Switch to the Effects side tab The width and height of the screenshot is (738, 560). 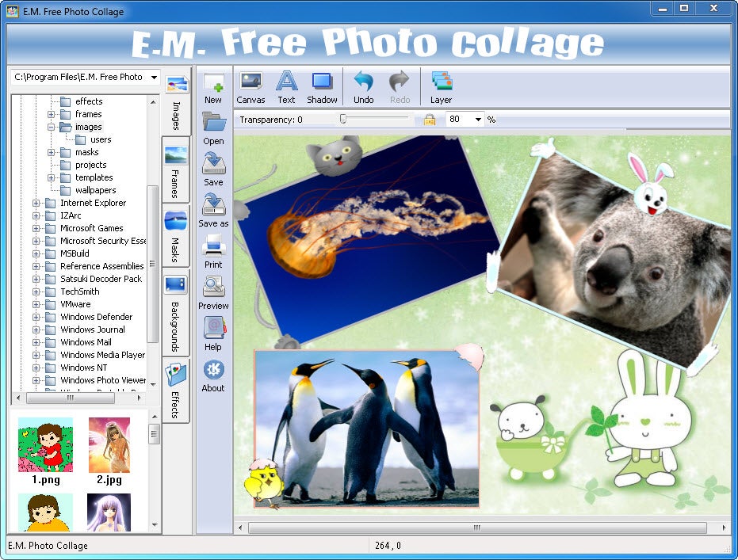click(x=175, y=390)
